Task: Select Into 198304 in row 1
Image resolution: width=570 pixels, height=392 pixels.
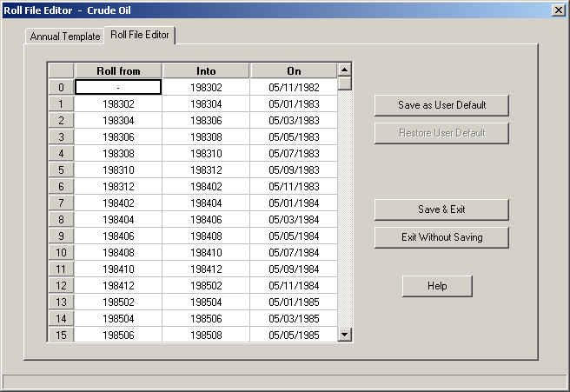Action: click(206, 104)
